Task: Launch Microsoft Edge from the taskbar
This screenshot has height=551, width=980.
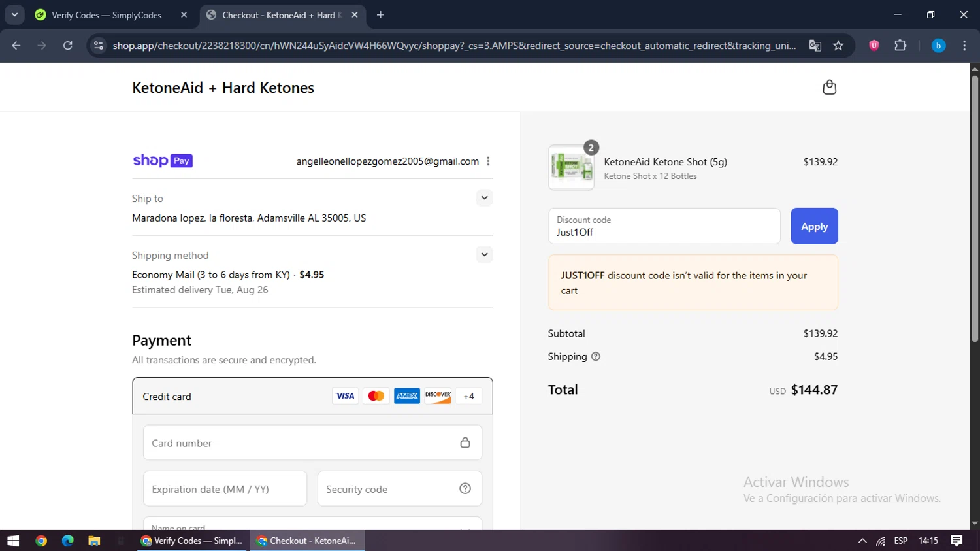Action: (x=68, y=541)
